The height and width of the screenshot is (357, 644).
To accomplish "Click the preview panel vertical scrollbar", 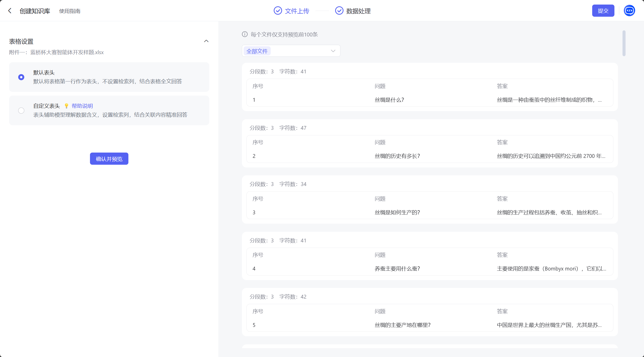I will click(624, 43).
